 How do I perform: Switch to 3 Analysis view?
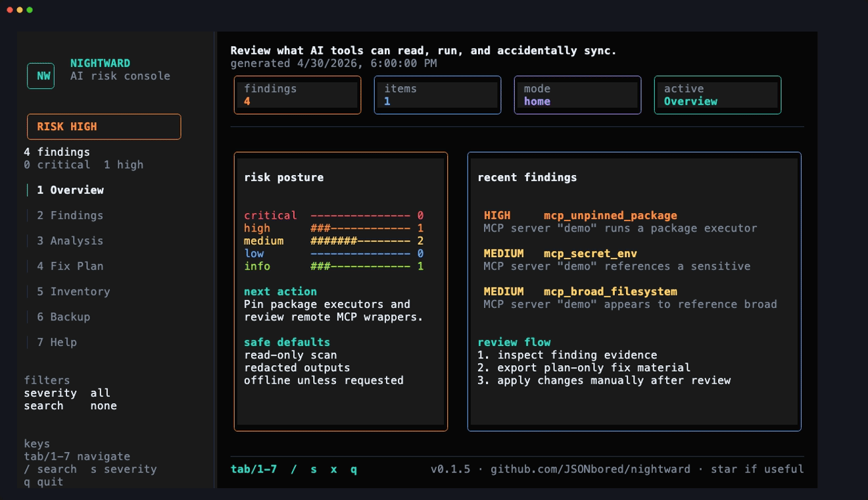pos(70,241)
